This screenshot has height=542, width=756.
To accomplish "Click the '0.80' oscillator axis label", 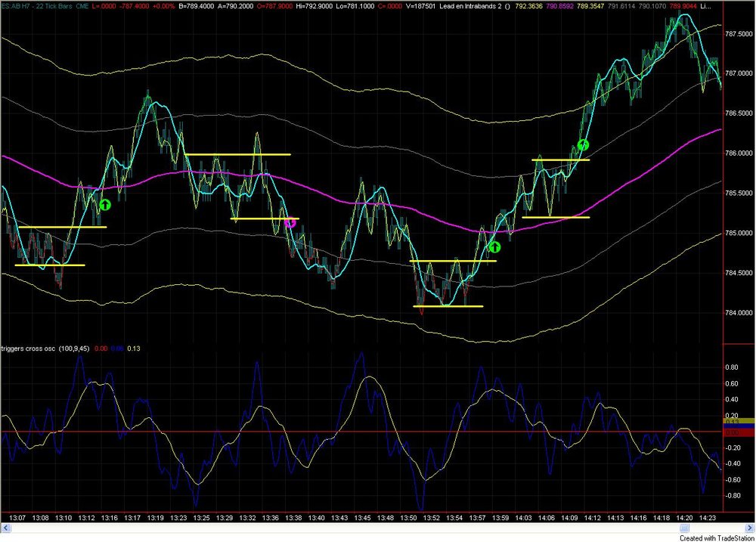I will click(x=732, y=367).
